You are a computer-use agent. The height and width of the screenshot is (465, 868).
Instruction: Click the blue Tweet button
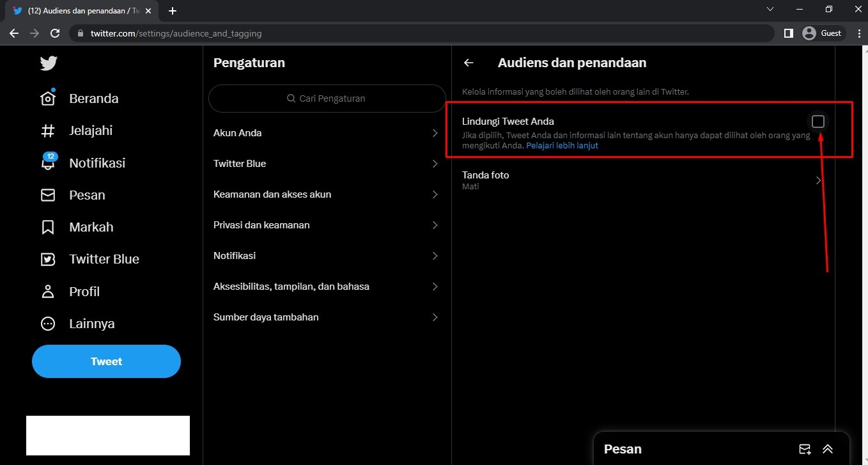coord(106,361)
